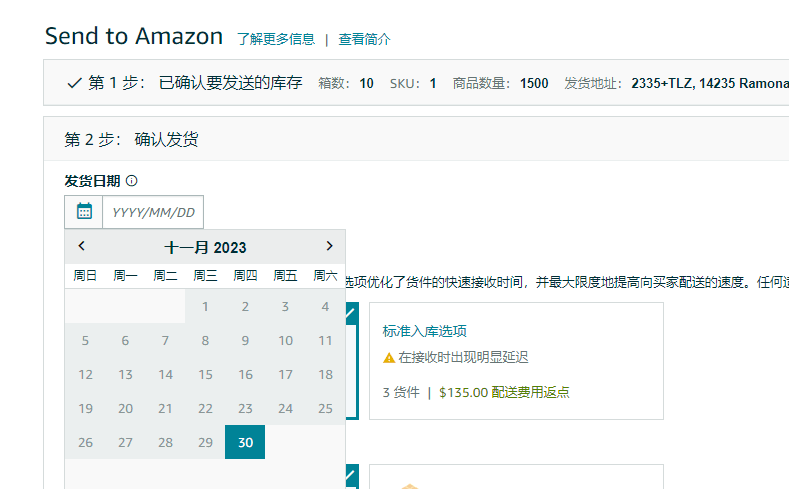
Task: Click the 第 2 步: 确认发货 heading
Action: click(131, 139)
